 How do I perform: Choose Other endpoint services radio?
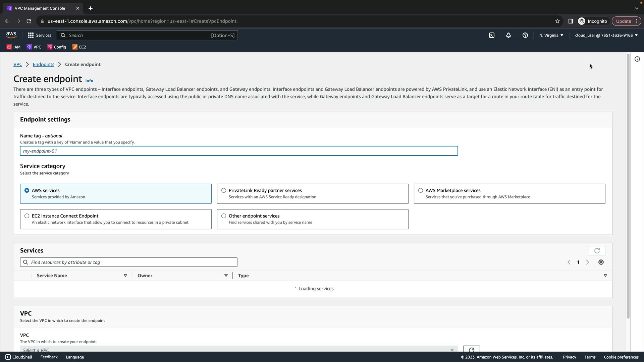tap(224, 216)
